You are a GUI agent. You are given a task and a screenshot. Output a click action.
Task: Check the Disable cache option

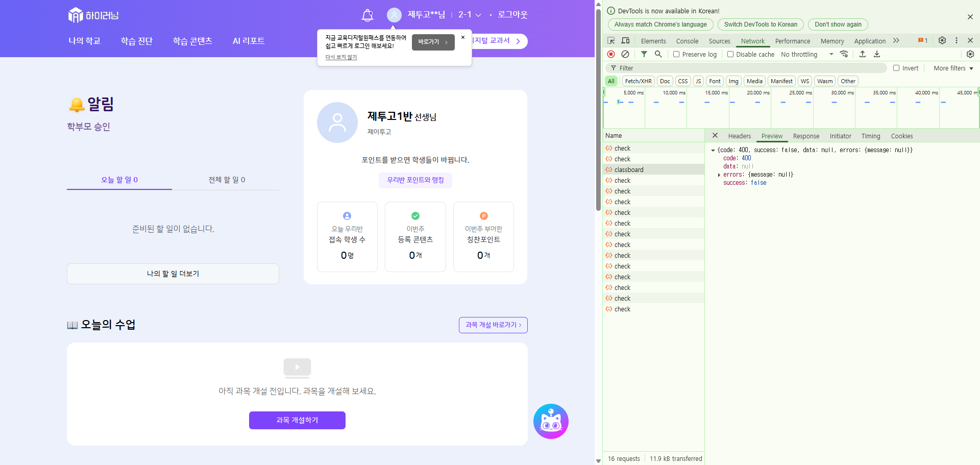tap(730, 54)
